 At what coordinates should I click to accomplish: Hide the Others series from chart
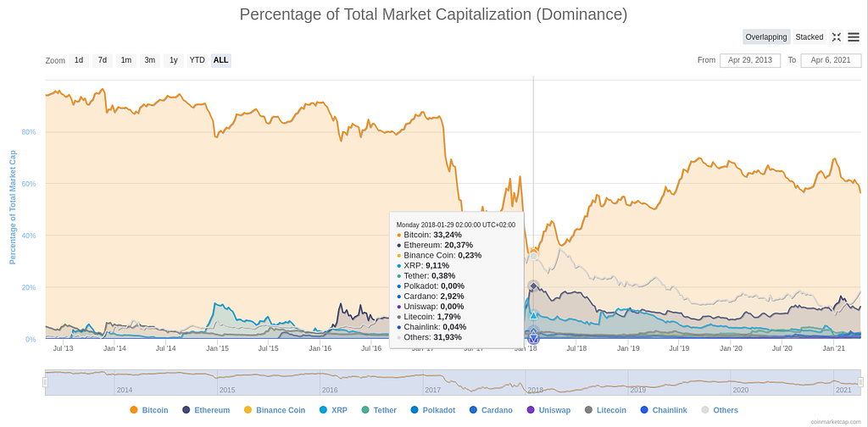(719, 410)
